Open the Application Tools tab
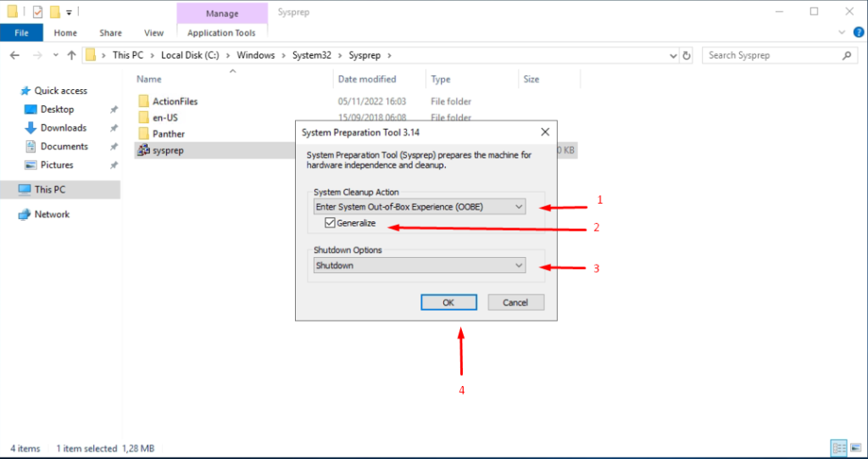 [x=221, y=33]
